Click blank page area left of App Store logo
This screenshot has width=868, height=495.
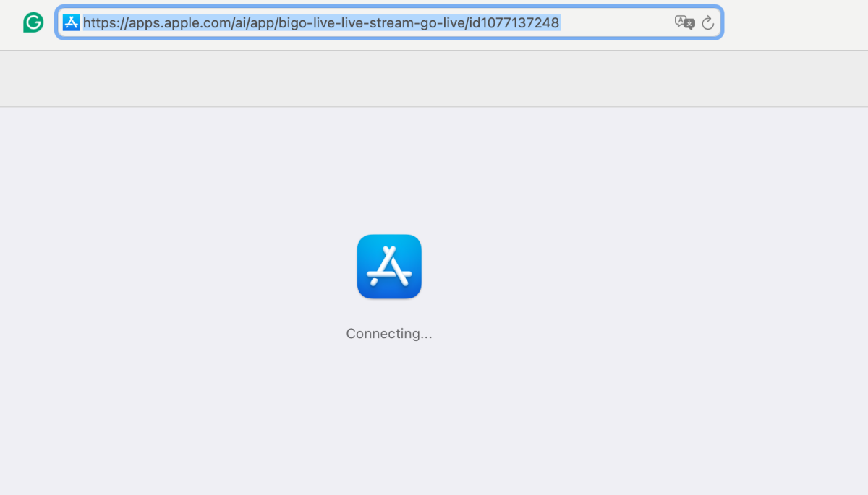181,267
